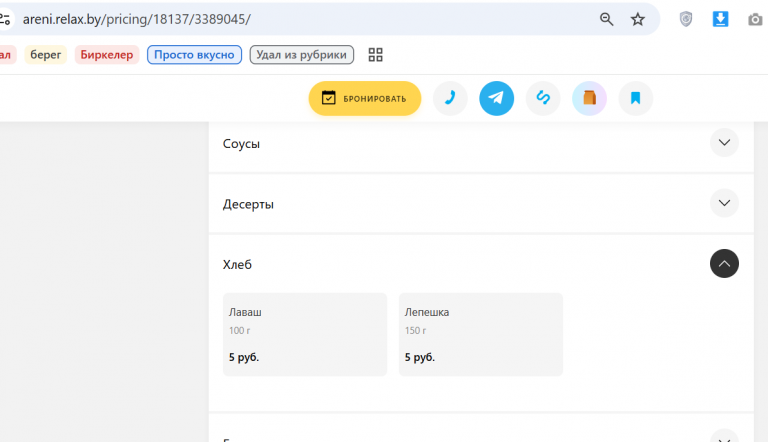The height and width of the screenshot is (442, 768).
Task: Click the Бронировать button
Action: 364,98
